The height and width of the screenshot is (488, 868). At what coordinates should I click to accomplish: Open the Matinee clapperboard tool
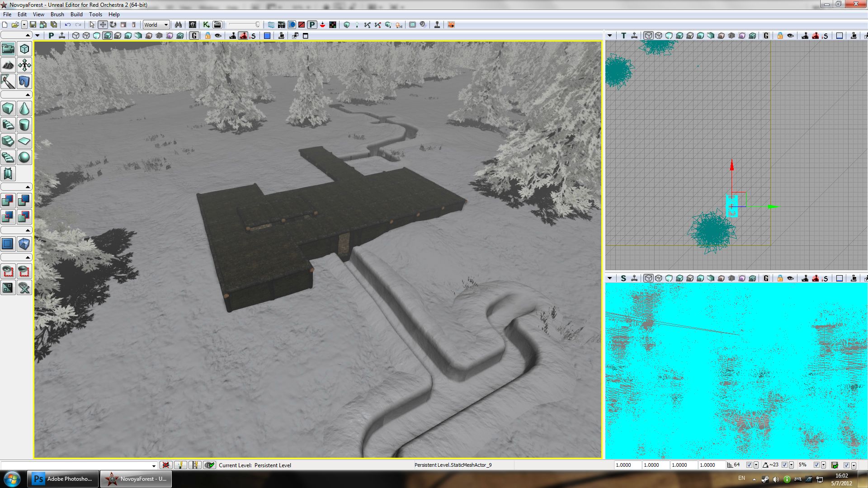point(217,25)
